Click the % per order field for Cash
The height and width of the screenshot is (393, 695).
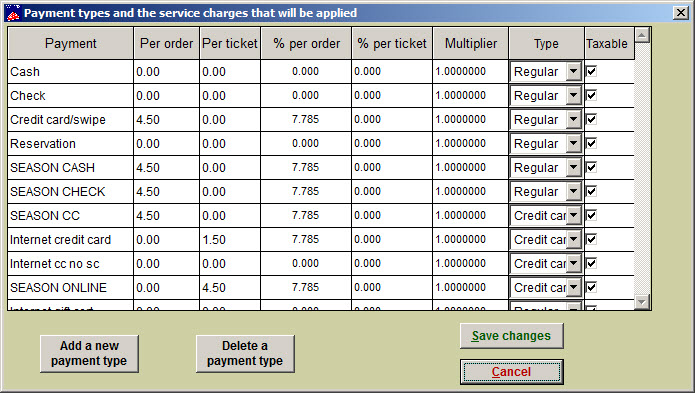tap(306, 71)
